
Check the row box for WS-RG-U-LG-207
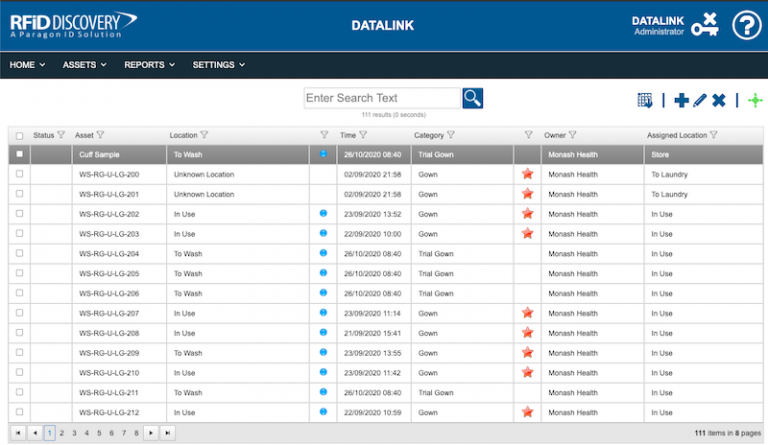pos(19,313)
